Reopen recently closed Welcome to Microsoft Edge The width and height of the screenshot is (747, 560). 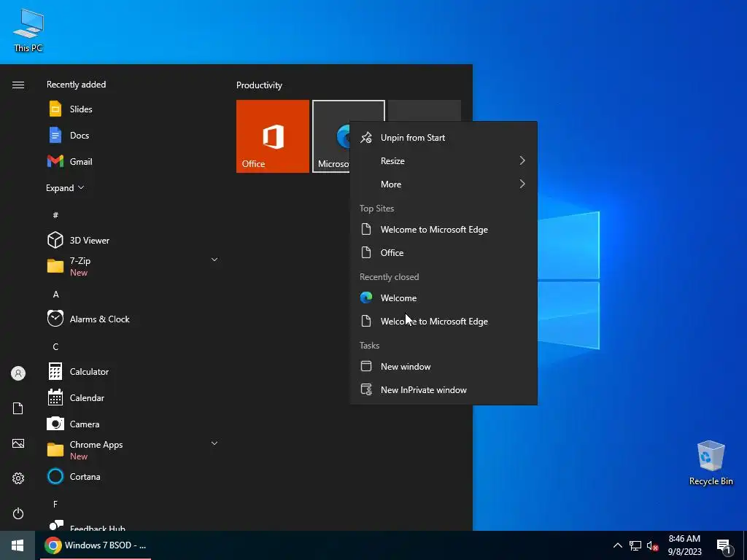click(x=444, y=322)
